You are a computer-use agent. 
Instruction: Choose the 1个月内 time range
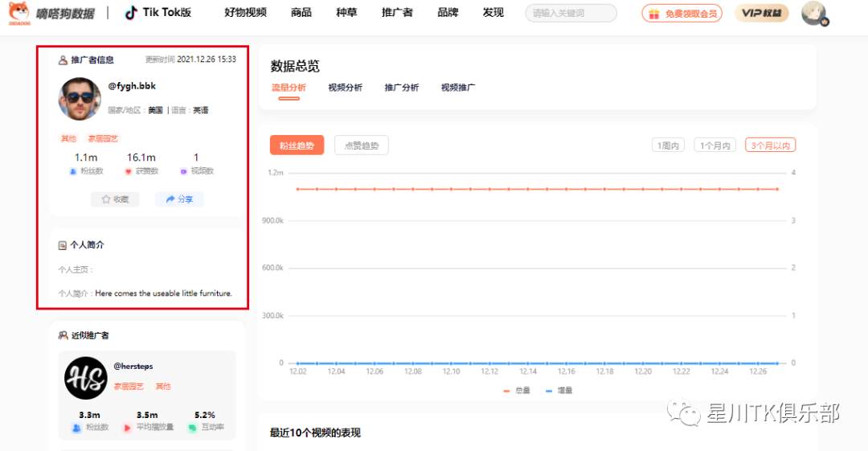[x=714, y=146]
